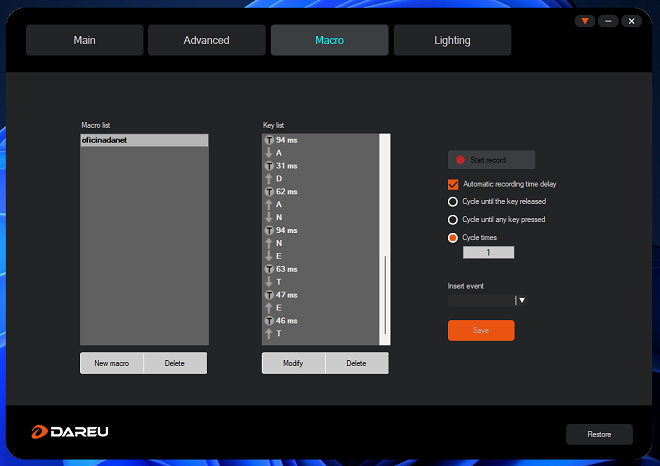Switch to the Lighting tab
660x466 pixels.
point(452,40)
